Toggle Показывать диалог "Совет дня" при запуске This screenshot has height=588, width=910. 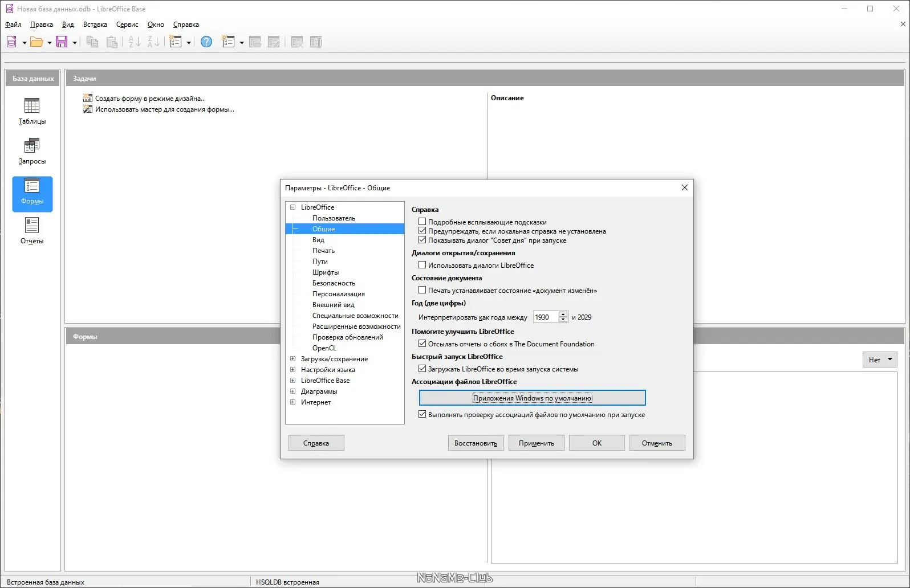coord(422,240)
